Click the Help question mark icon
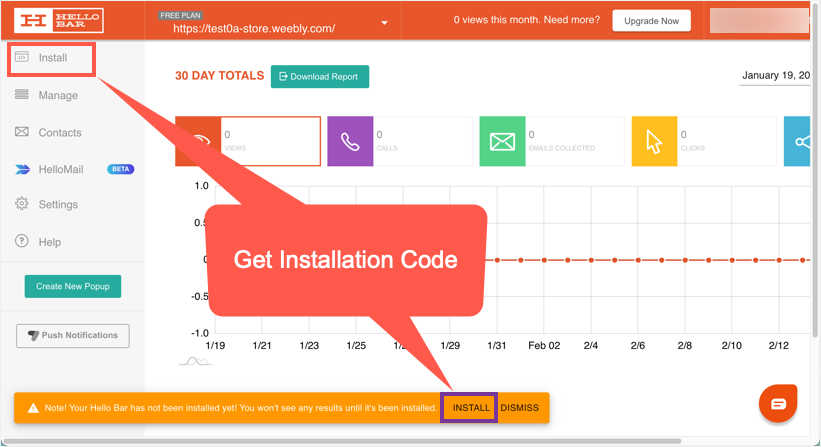Viewport: 821px width, 447px height. 21,242
